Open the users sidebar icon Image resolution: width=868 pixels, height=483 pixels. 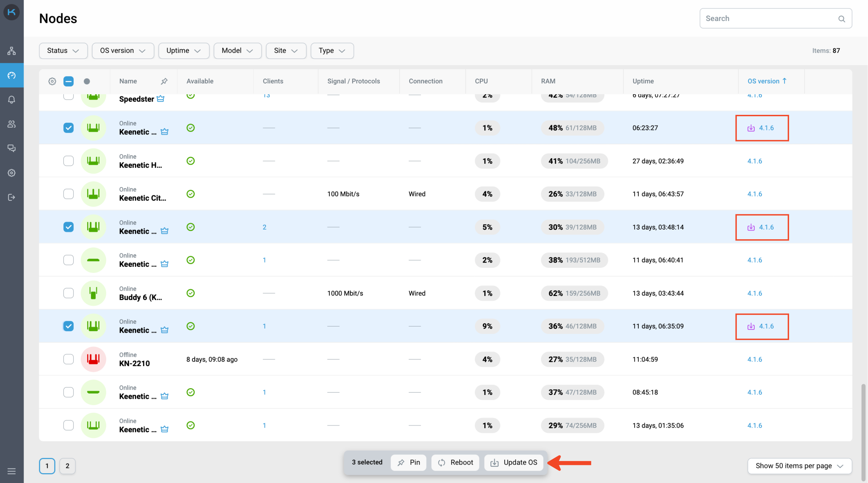coord(11,124)
